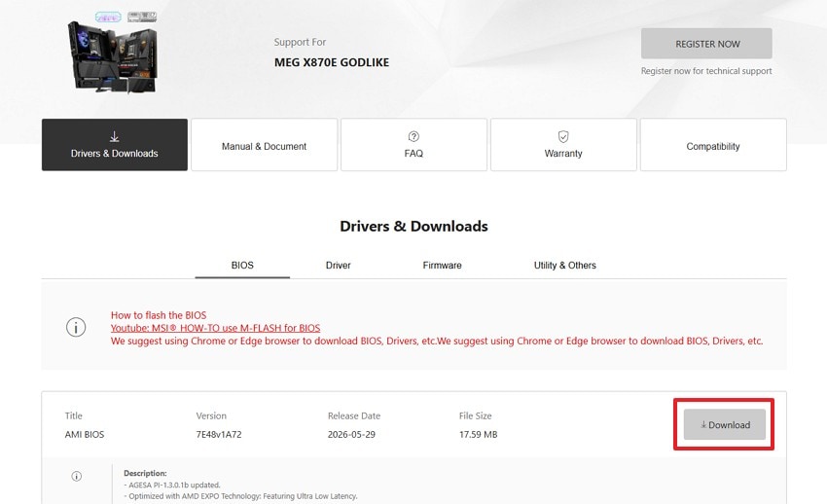Select the BIOS tab

coord(242,266)
